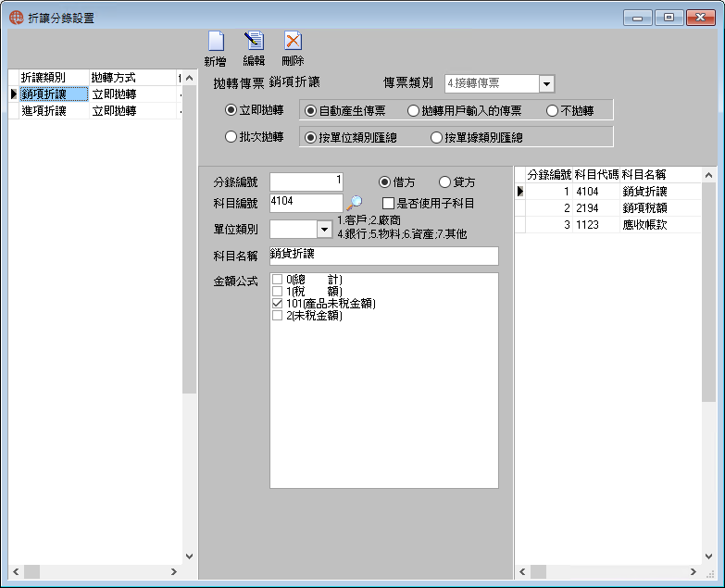Click the 分錄編號 column header in right grid
This screenshot has width=725, height=588.
(549, 175)
